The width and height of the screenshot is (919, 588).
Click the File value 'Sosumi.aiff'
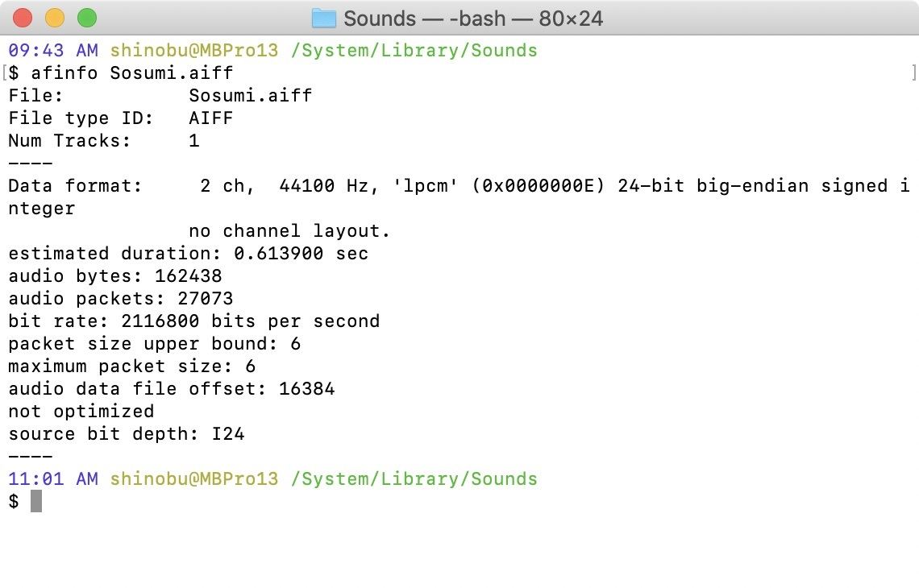pyautogui.click(x=250, y=96)
